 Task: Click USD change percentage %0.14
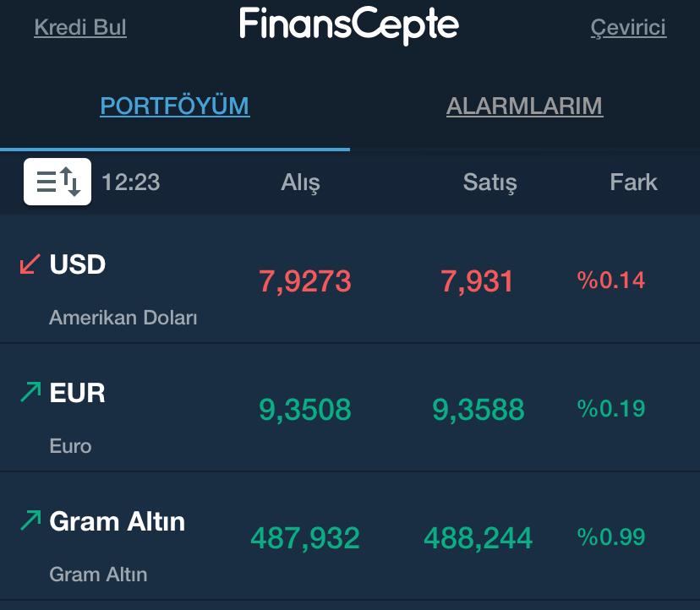point(611,280)
